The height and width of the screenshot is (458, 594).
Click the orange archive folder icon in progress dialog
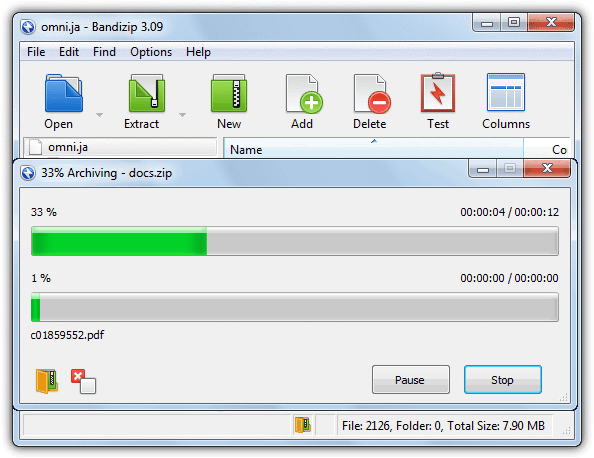(x=47, y=381)
